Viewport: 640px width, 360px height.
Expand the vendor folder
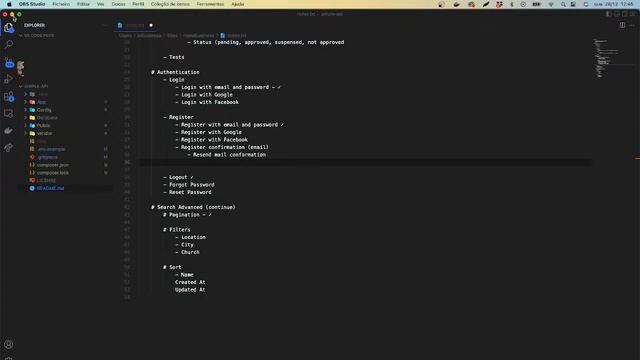[x=25, y=133]
